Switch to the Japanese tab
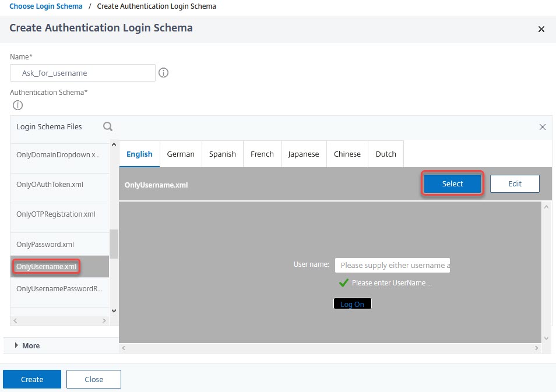The height and width of the screenshot is (392, 556). pos(304,154)
